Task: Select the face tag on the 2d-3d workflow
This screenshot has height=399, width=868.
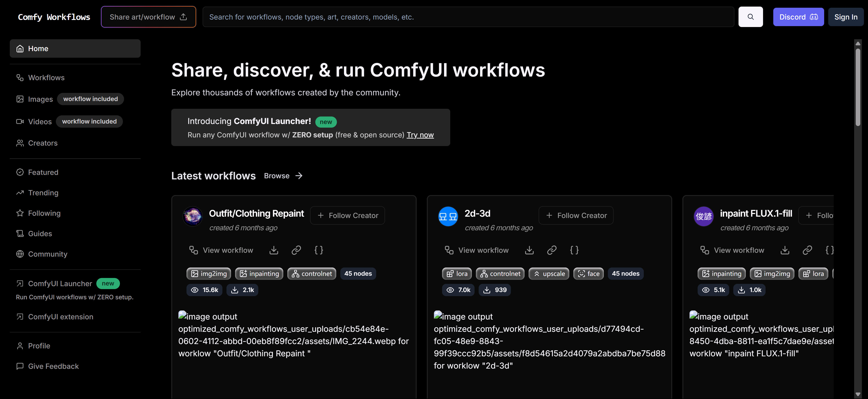Action: [x=588, y=273]
